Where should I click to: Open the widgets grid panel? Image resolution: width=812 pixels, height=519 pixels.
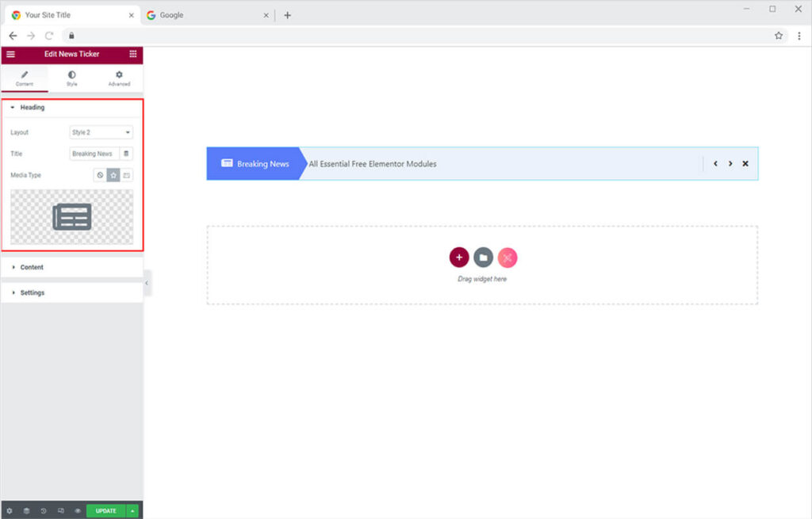pyautogui.click(x=132, y=54)
